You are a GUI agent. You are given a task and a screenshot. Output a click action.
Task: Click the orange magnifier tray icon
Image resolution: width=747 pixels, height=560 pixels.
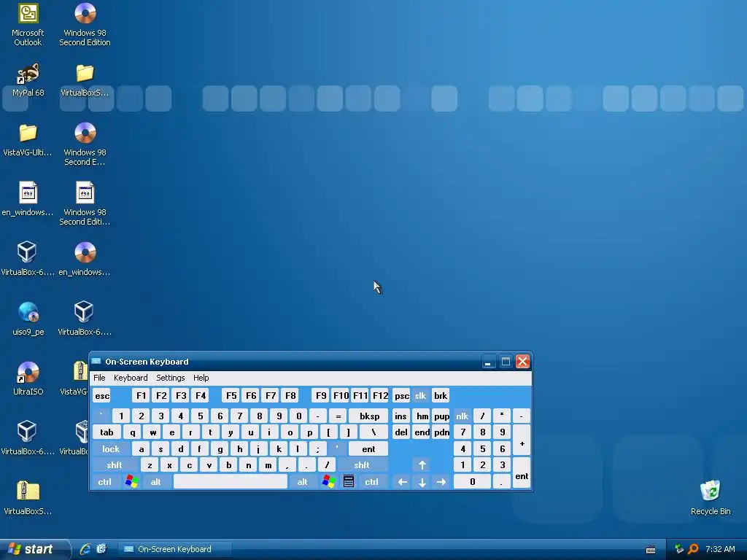coord(693,549)
